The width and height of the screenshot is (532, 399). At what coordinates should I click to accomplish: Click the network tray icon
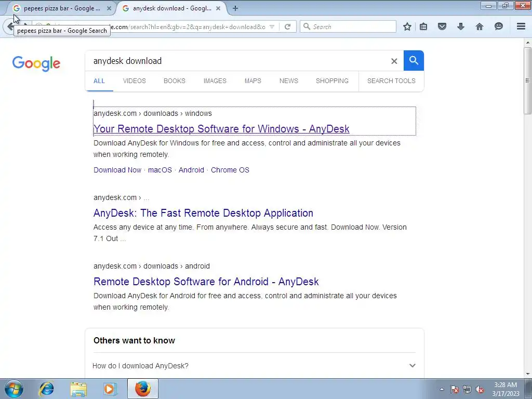point(467,389)
